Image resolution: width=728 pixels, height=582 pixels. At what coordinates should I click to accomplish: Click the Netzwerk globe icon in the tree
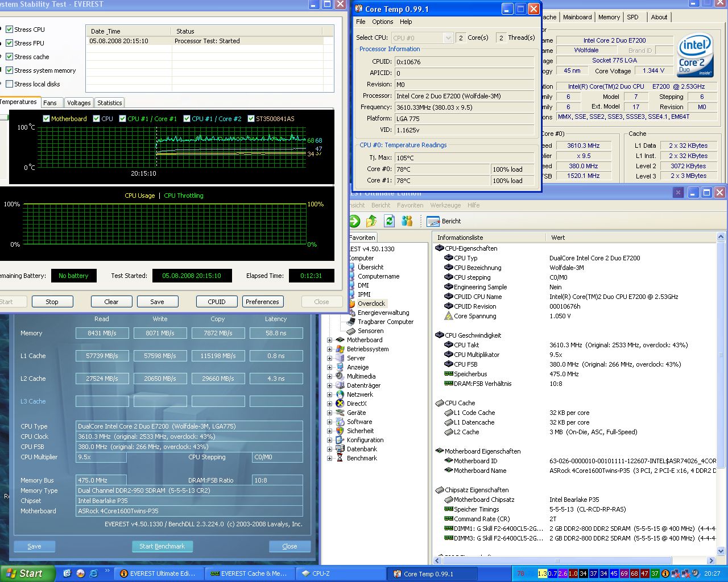(x=340, y=394)
